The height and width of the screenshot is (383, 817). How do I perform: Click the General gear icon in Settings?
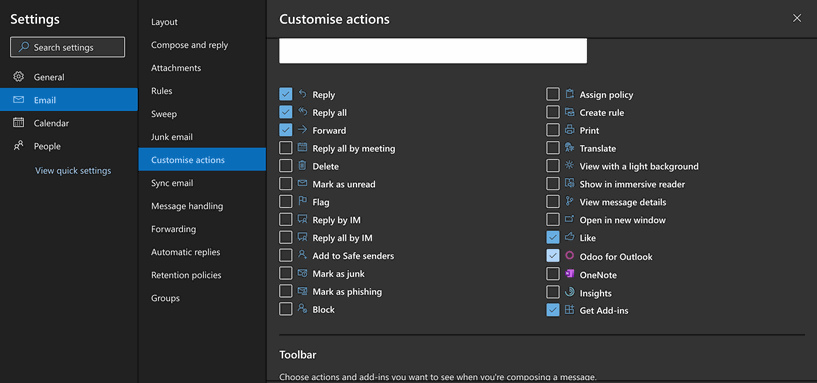coord(18,77)
